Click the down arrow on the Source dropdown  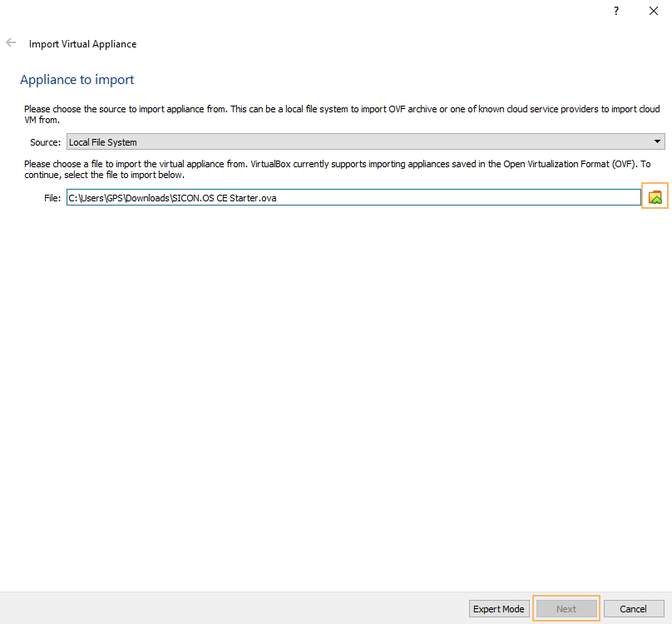pyautogui.click(x=657, y=142)
